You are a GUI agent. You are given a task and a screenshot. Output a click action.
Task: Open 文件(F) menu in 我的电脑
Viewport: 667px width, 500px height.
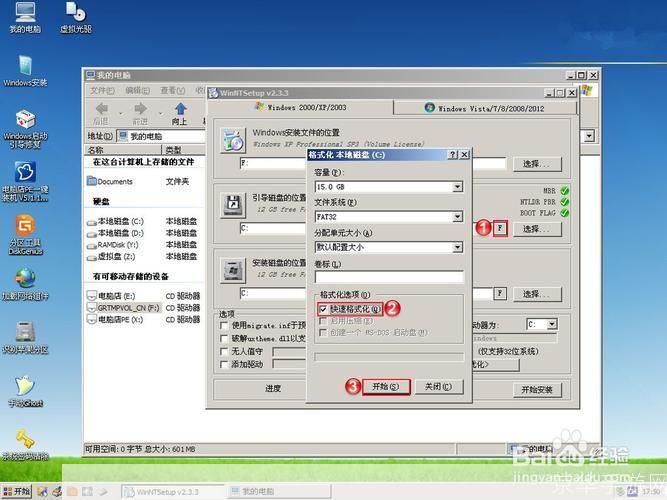tap(102, 91)
